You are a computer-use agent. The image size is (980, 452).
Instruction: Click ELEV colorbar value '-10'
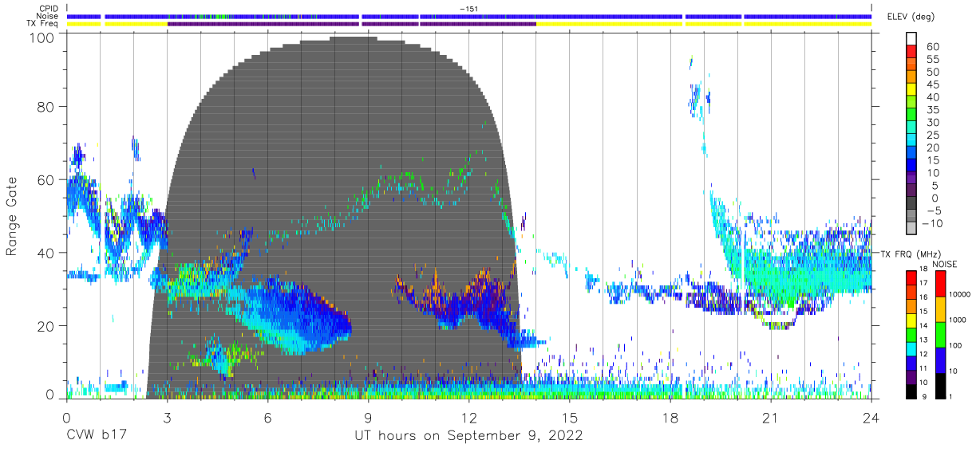point(932,223)
